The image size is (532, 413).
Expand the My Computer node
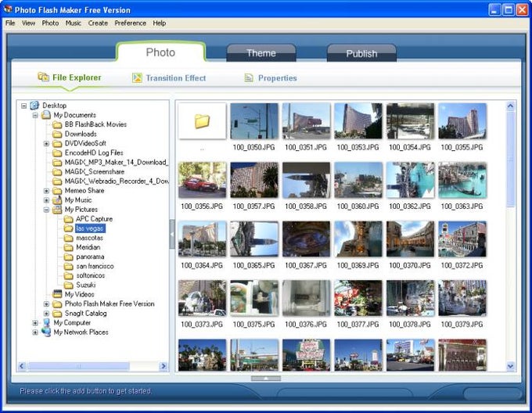(35, 323)
